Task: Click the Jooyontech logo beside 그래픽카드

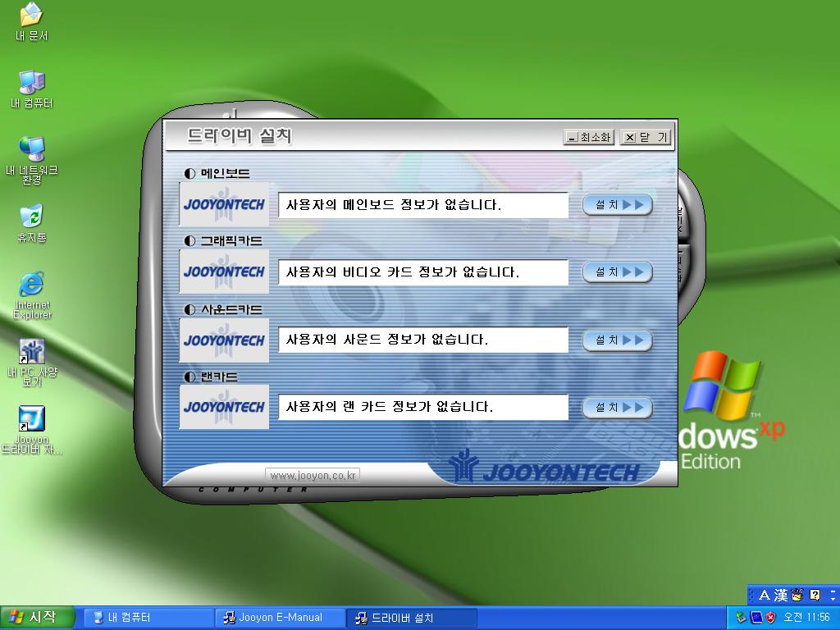Action: click(x=224, y=272)
